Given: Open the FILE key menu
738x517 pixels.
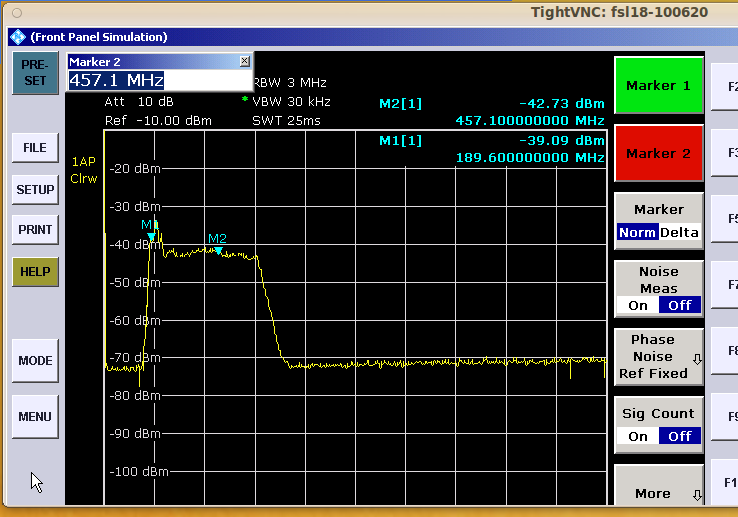Looking at the screenshot, I should 35,148.
